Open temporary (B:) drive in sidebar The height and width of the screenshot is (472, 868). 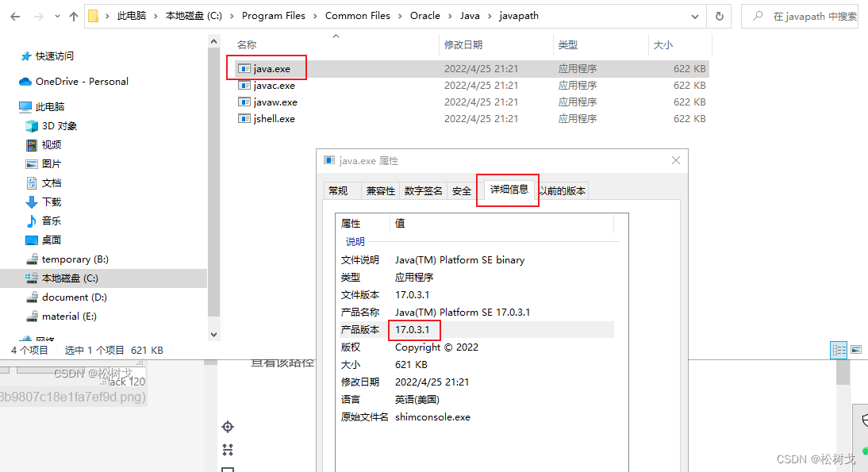(75, 259)
